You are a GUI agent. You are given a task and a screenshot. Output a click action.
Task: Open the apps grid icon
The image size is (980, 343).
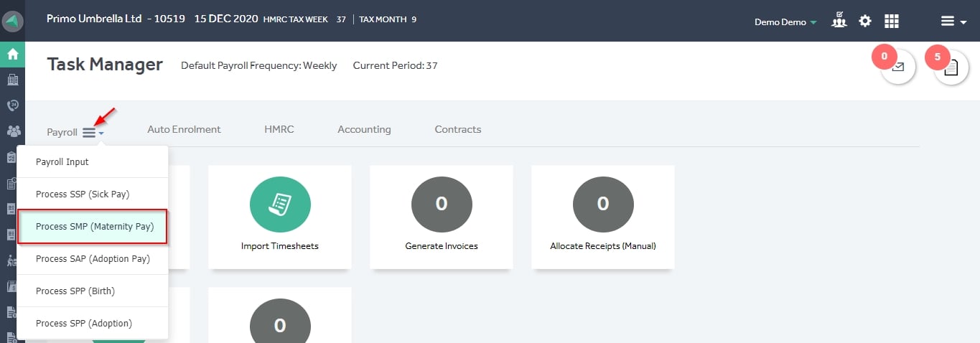tap(892, 22)
